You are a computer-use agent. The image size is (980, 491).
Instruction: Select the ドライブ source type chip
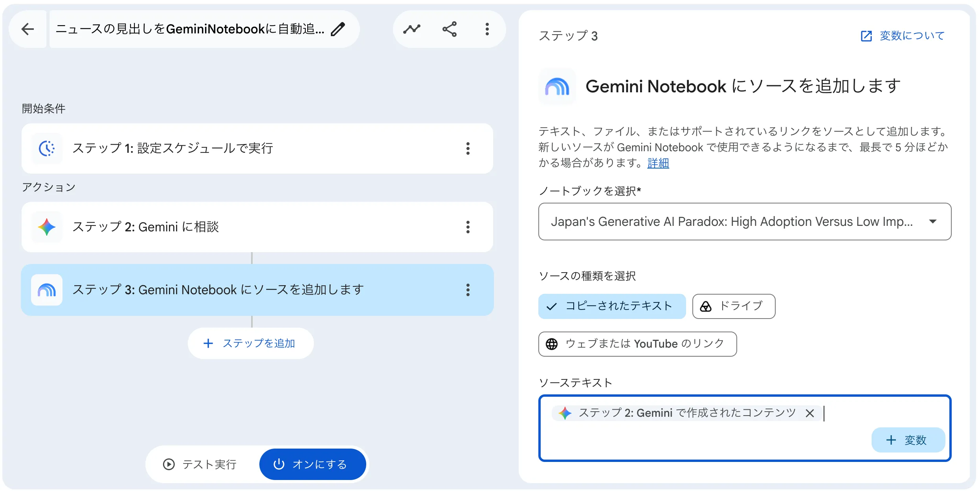[734, 306]
